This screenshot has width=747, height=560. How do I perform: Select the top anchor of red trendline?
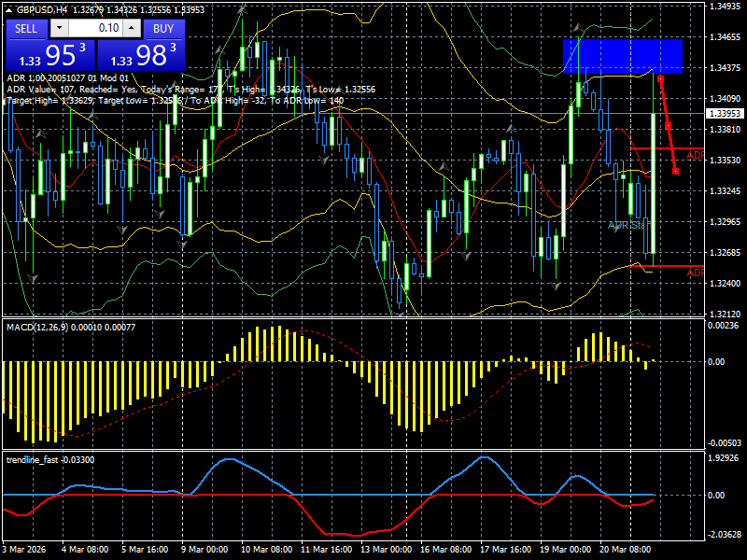click(660, 78)
